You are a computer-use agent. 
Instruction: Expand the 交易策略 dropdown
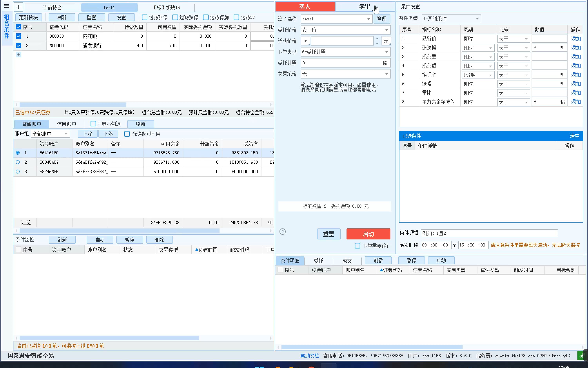tap(346, 74)
